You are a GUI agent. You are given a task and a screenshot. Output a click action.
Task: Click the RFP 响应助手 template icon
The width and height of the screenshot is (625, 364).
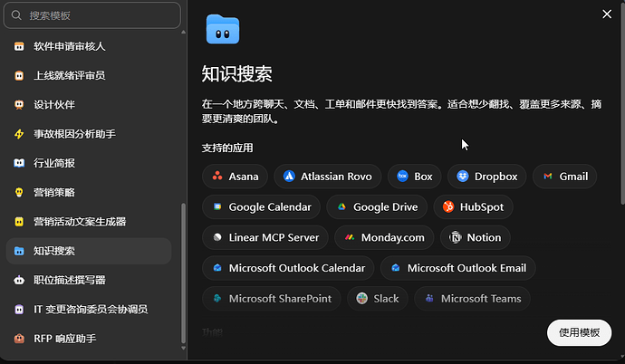19,339
